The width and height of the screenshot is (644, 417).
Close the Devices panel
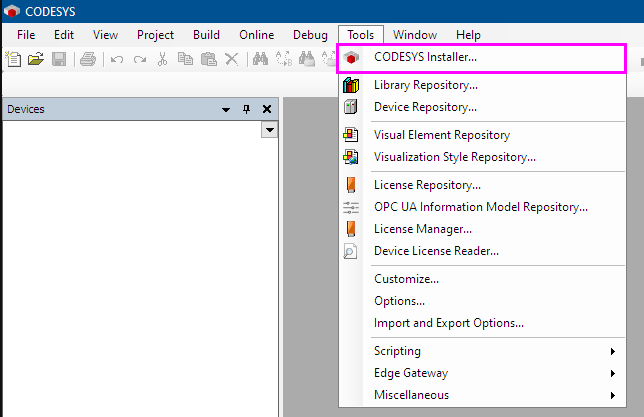(x=267, y=109)
